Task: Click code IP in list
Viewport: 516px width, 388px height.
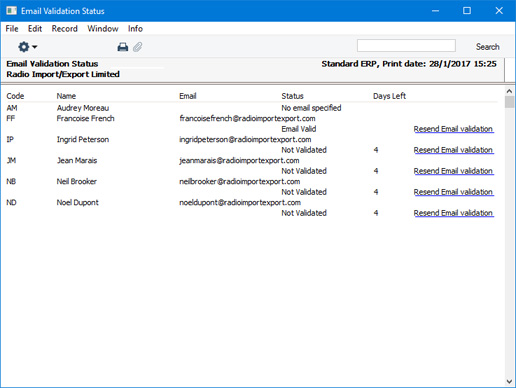Action: pyautogui.click(x=10, y=139)
